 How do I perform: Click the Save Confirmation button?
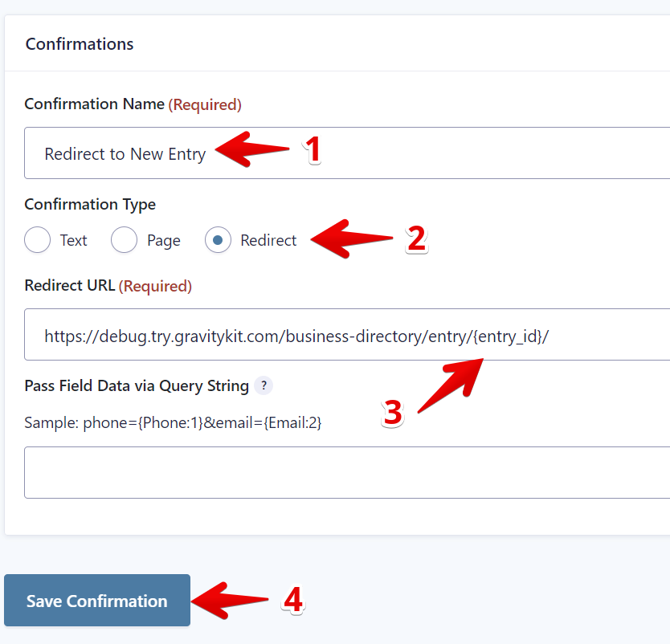97,601
